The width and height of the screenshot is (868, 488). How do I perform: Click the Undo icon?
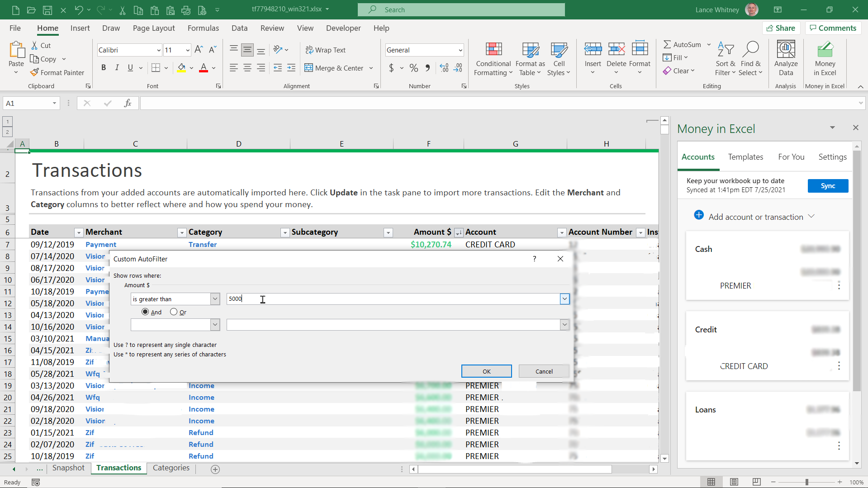79,9
